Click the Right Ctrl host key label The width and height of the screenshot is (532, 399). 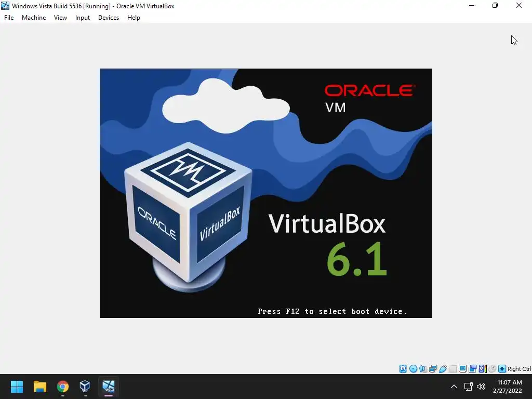click(520, 369)
